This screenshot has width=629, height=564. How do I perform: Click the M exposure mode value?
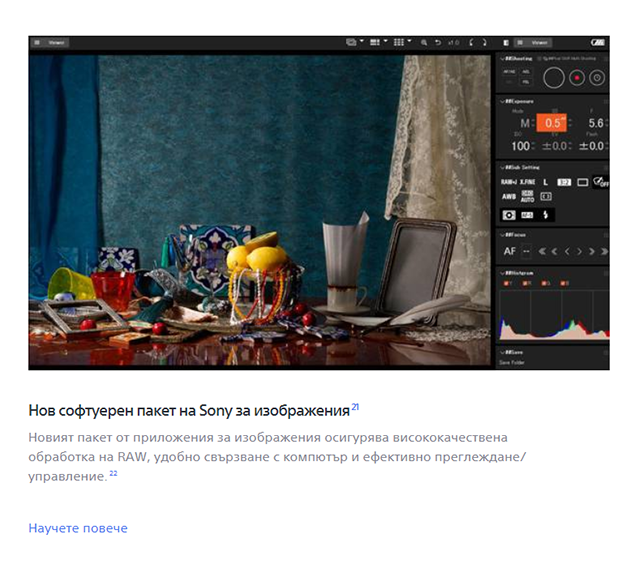[x=525, y=123]
